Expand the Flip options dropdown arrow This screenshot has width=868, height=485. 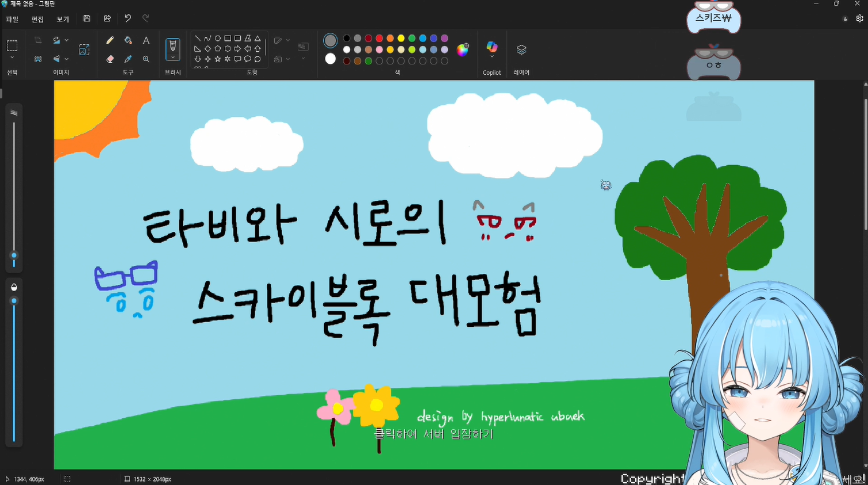point(67,59)
